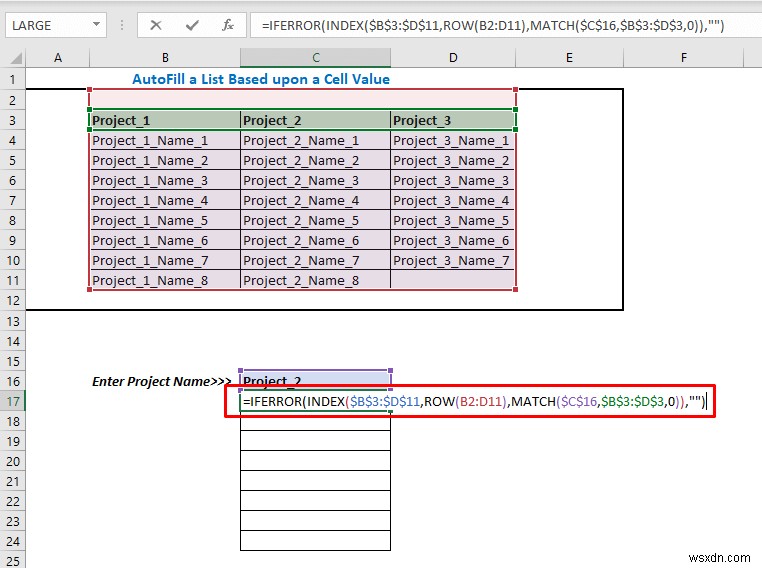Click the title 'AutoFill a List Based upon a Cell Value'
Image resolution: width=762 pixels, height=568 pixels.
click(261, 79)
